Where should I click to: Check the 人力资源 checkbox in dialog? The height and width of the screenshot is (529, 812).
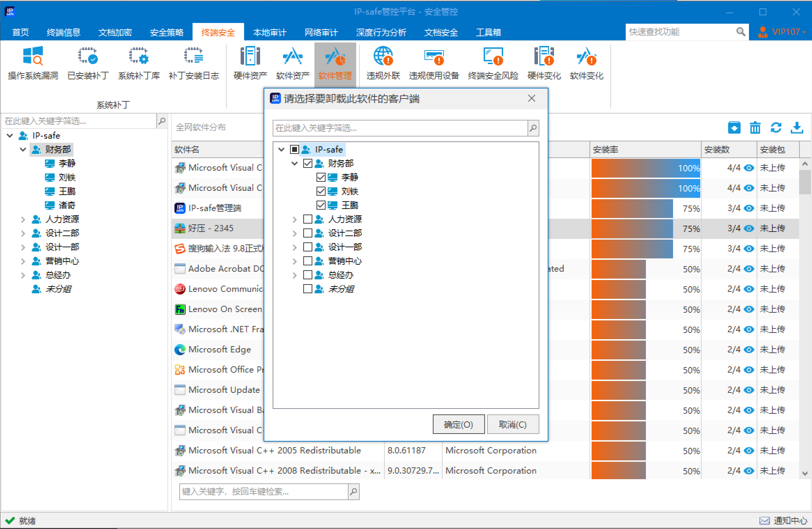point(307,219)
